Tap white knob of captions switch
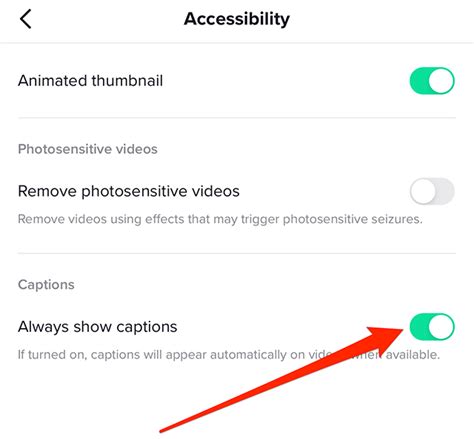Screen dimensions: 474x439 441,327
